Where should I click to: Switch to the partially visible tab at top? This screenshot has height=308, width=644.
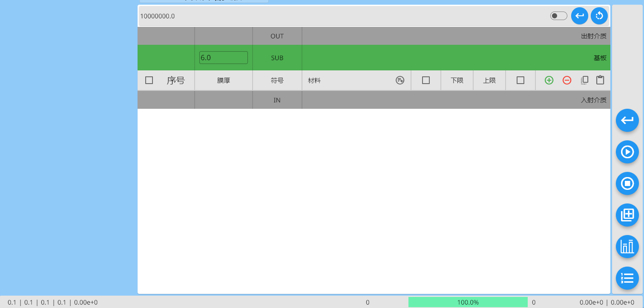coord(203,1)
